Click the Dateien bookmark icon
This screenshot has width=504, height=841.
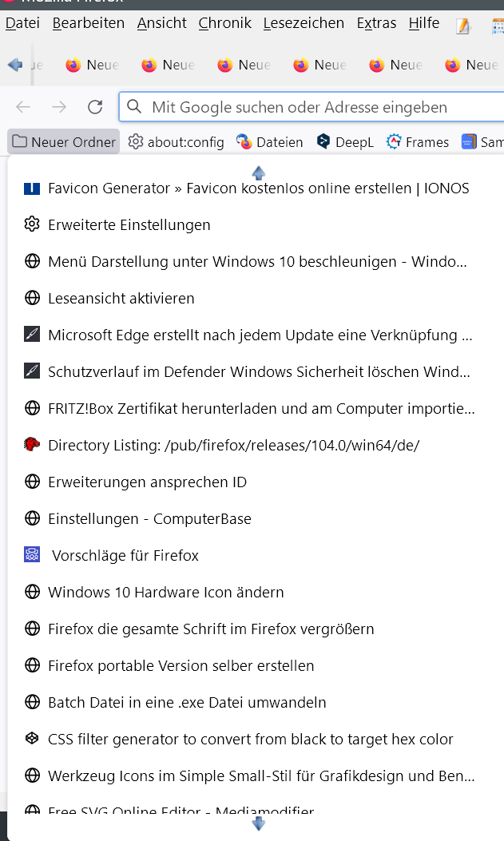coord(244,142)
